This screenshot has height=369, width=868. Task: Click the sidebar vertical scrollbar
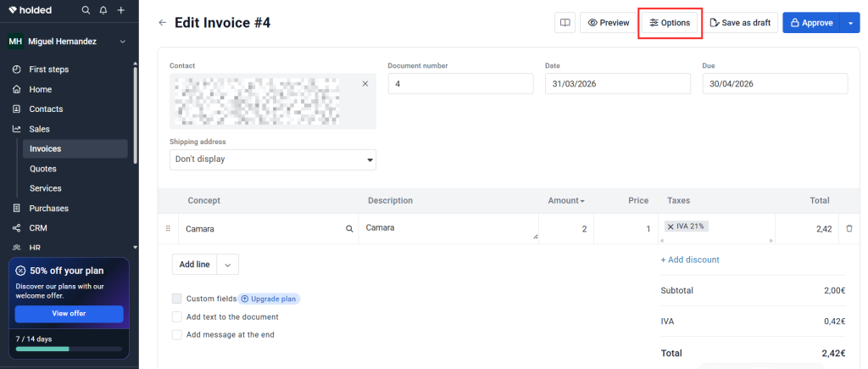point(135,115)
